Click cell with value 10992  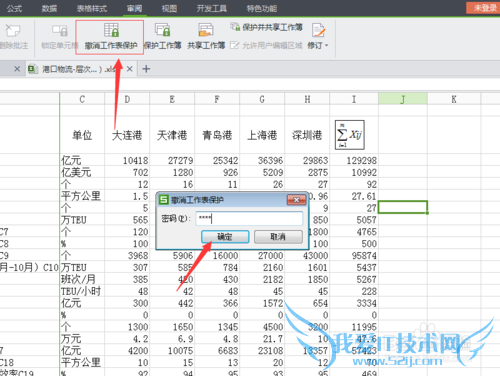pos(354,172)
